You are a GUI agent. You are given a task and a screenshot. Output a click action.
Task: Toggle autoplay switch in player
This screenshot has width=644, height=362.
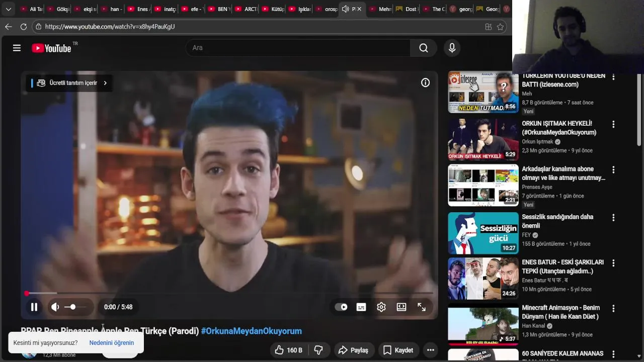click(341, 307)
